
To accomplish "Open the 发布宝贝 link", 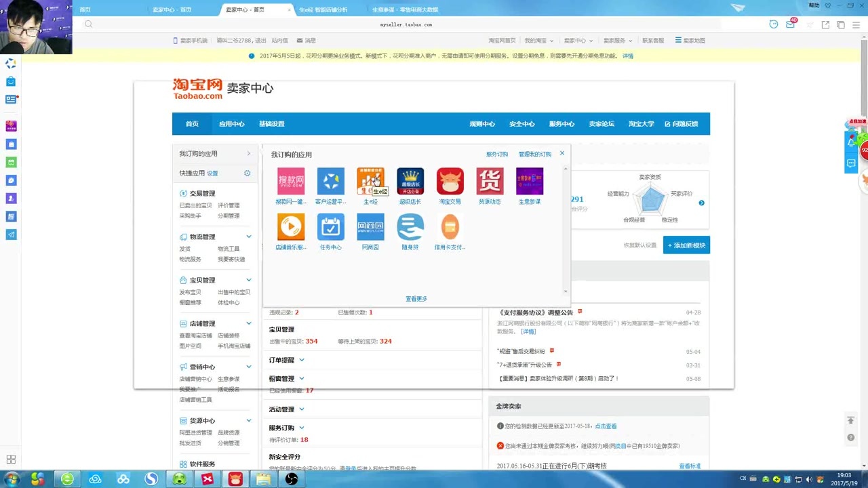I will click(190, 292).
